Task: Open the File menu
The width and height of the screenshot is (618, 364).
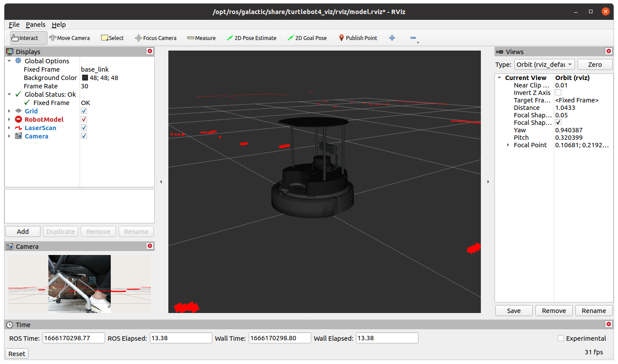Action: click(x=14, y=24)
